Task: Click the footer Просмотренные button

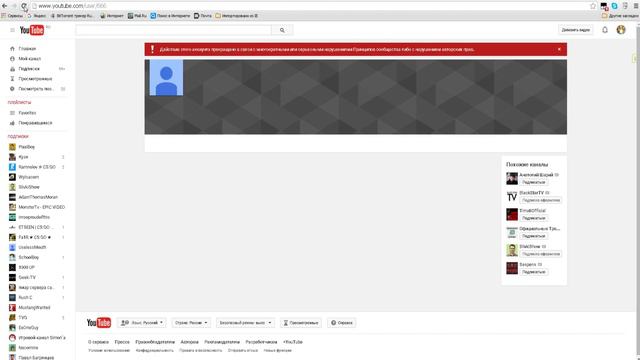Action: [x=301, y=323]
